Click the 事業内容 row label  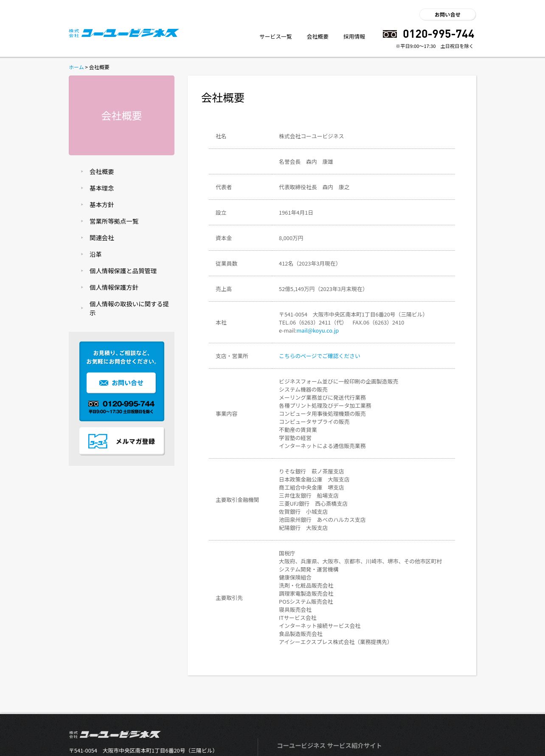226,414
